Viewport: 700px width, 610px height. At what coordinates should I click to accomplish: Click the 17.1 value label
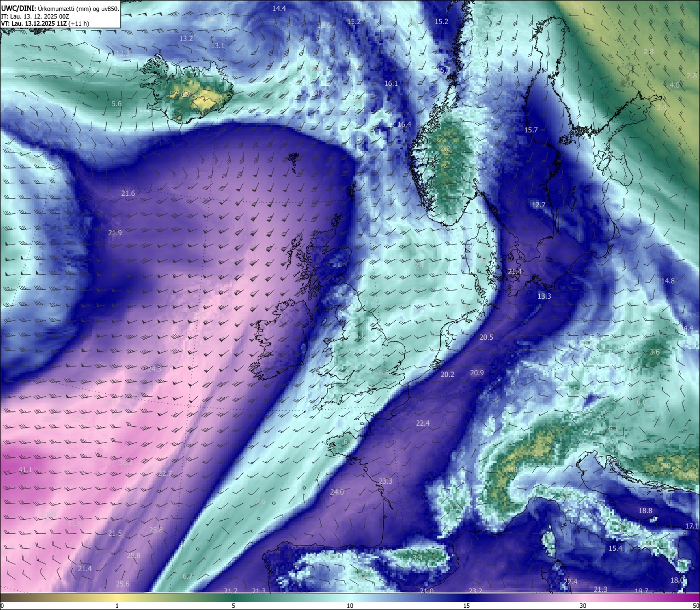point(692,526)
